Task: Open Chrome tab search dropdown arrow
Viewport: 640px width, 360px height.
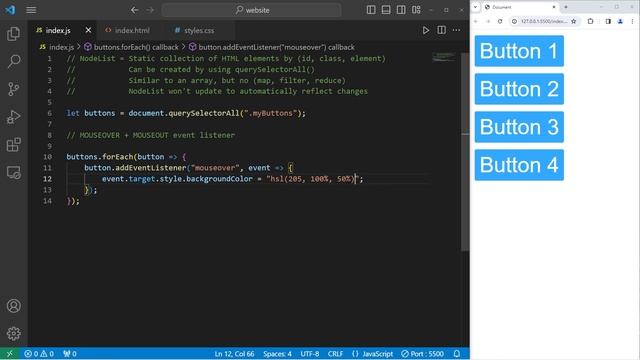Action: (475, 7)
